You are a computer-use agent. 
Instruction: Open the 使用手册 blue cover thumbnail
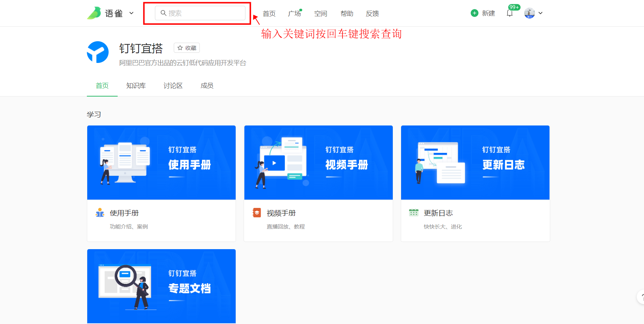point(161,162)
